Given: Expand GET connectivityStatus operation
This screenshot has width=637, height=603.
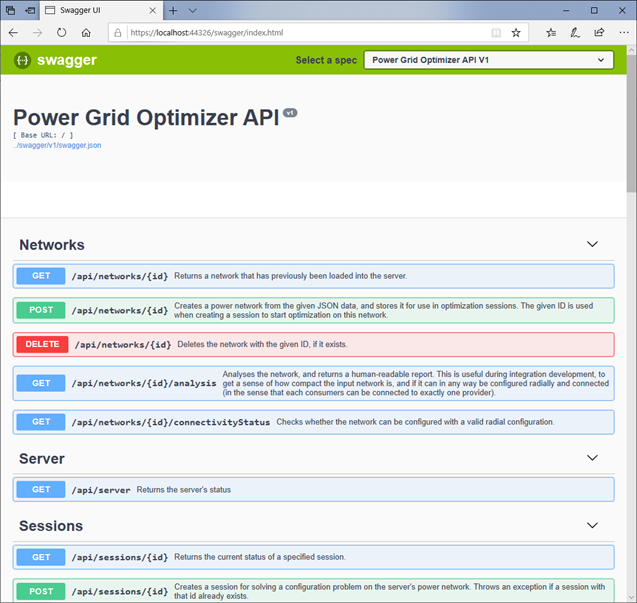Looking at the screenshot, I should point(313,422).
